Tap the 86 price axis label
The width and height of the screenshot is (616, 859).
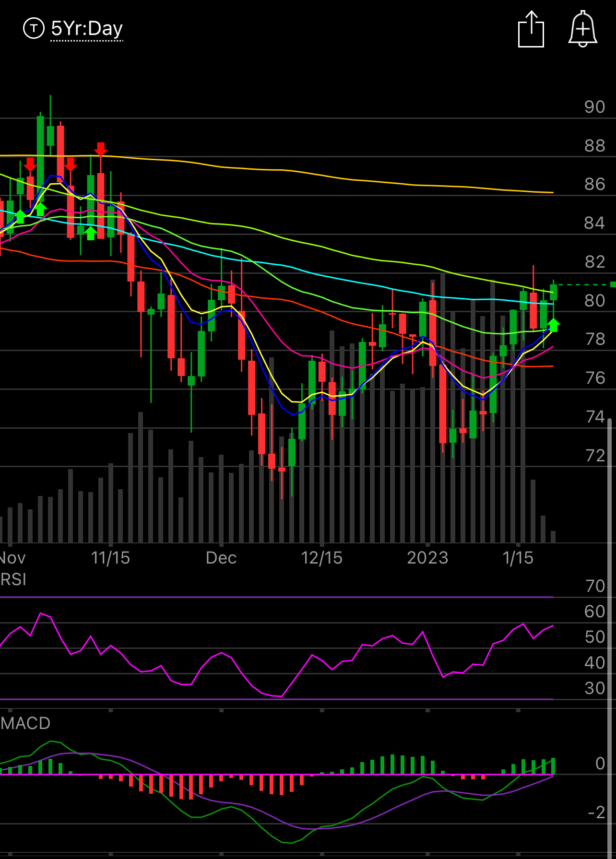click(594, 184)
